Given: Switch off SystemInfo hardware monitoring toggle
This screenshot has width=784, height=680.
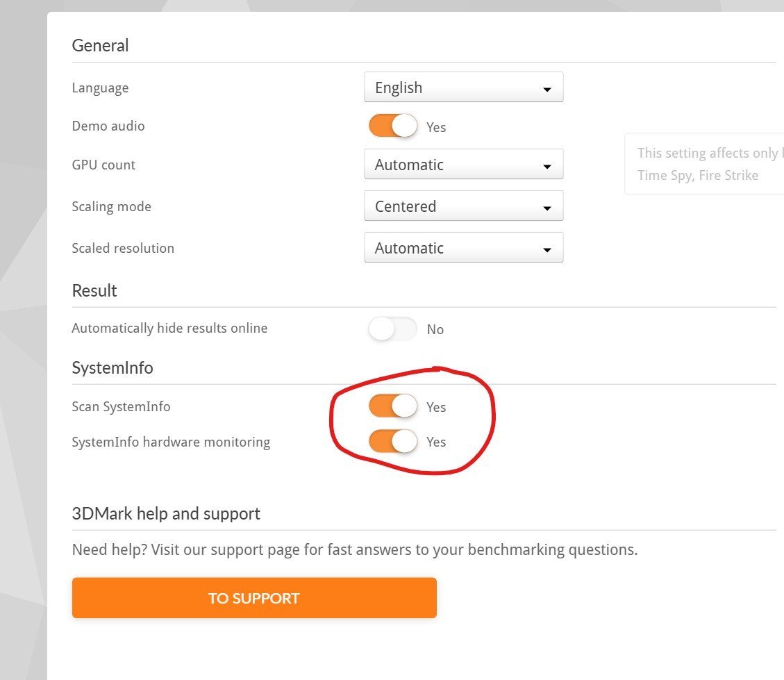Looking at the screenshot, I should 393,442.
